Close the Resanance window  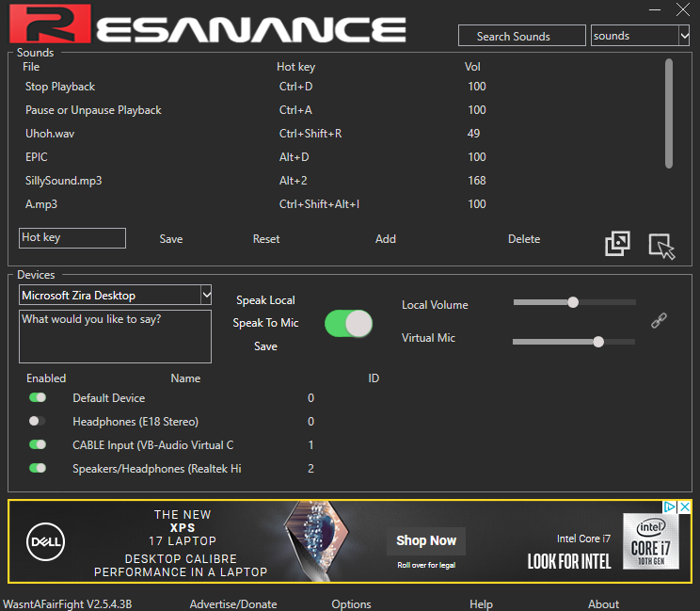click(x=682, y=9)
